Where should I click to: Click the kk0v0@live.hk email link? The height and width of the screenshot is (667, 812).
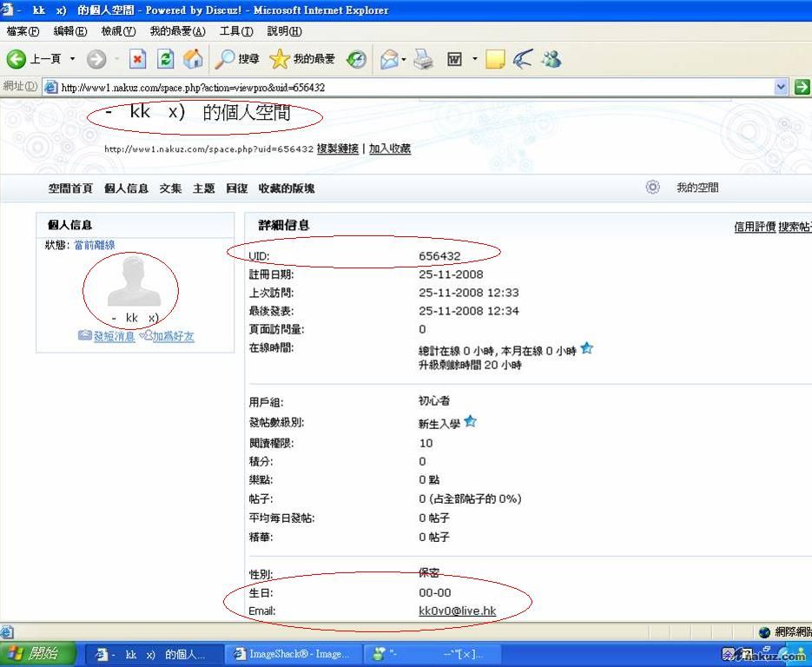pyautogui.click(x=457, y=611)
